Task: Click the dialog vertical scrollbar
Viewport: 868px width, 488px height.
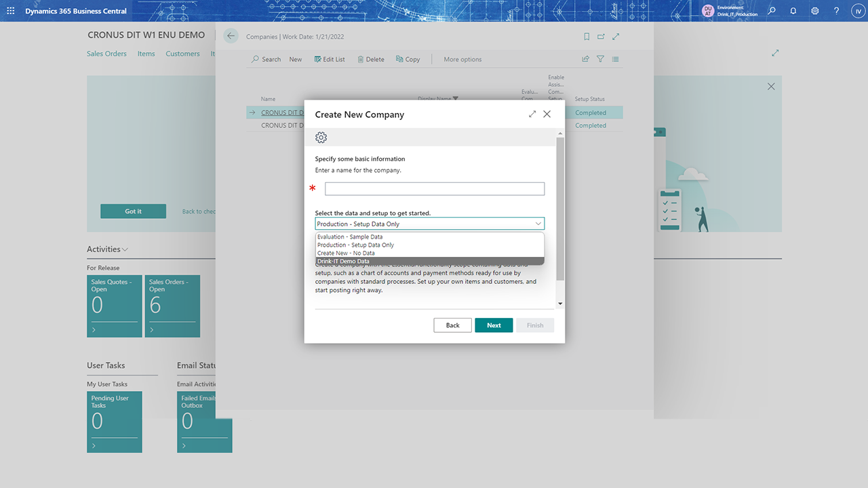Action: [560, 209]
